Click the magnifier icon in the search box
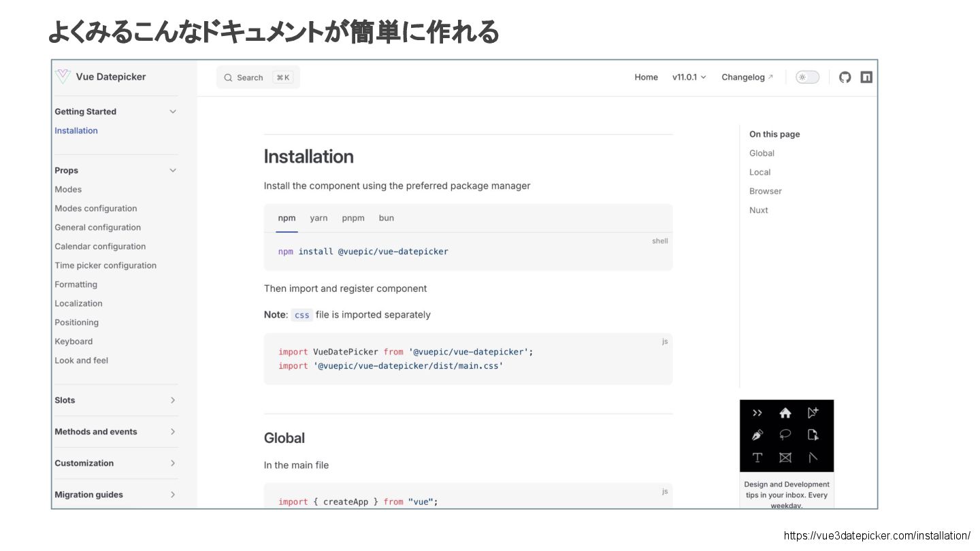980x551 pixels. tap(228, 78)
